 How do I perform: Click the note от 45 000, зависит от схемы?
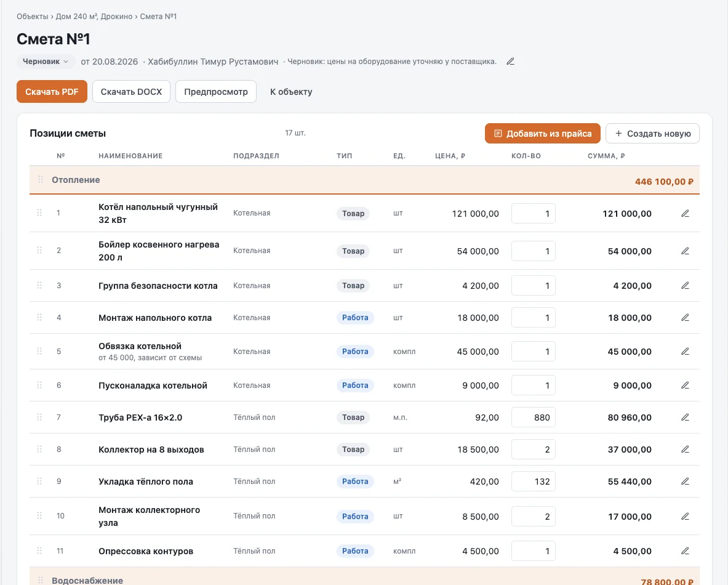[x=150, y=358]
